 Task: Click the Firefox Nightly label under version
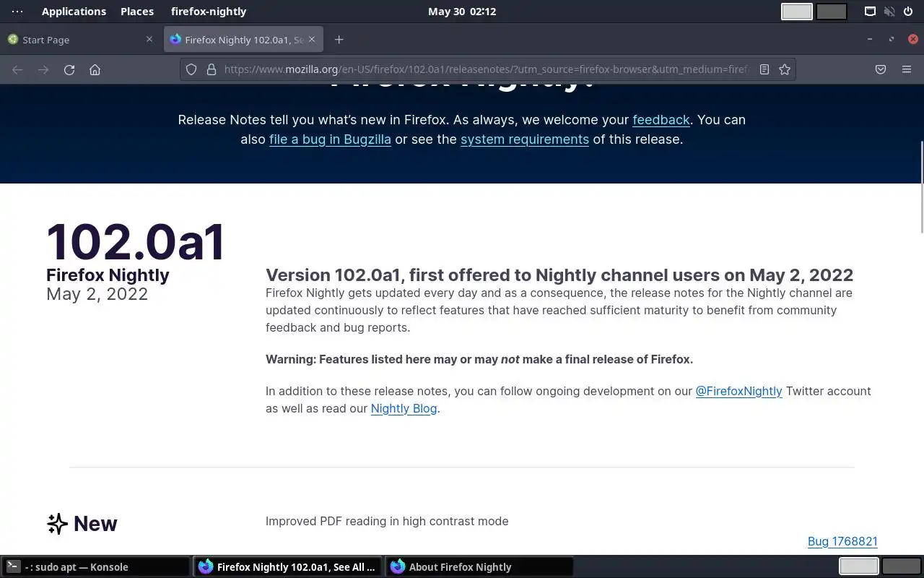coord(108,275)
